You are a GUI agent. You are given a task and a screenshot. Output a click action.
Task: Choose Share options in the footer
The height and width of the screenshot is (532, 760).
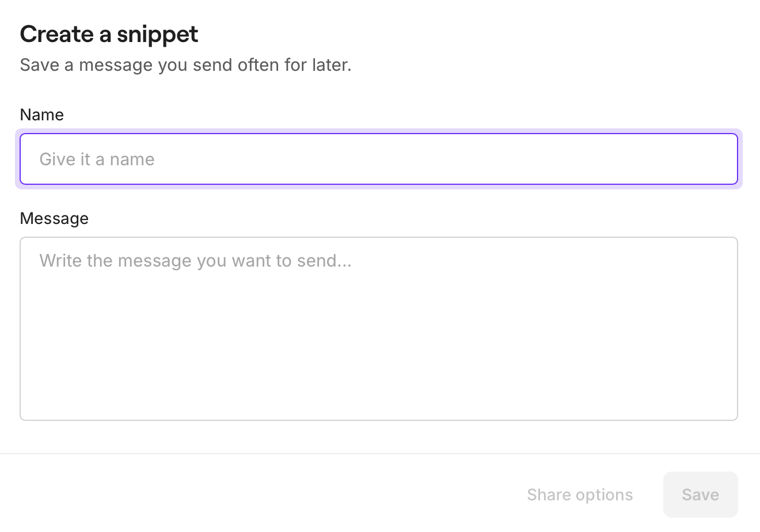click(580, 495)
